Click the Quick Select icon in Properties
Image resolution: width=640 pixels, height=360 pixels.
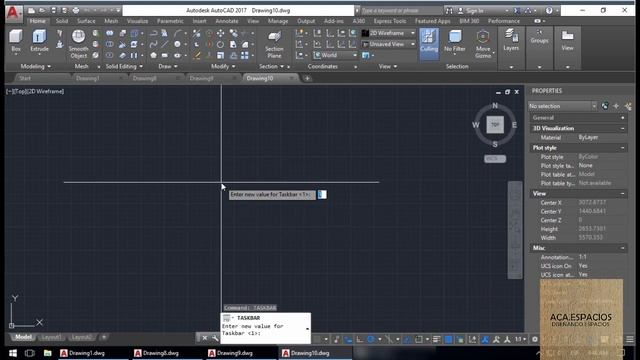coord(628,106)
